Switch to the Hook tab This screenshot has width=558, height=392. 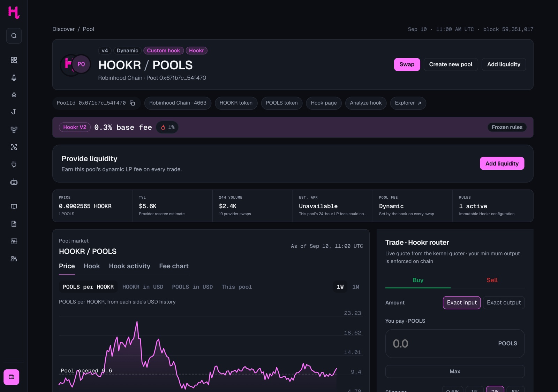coord(92,266)
